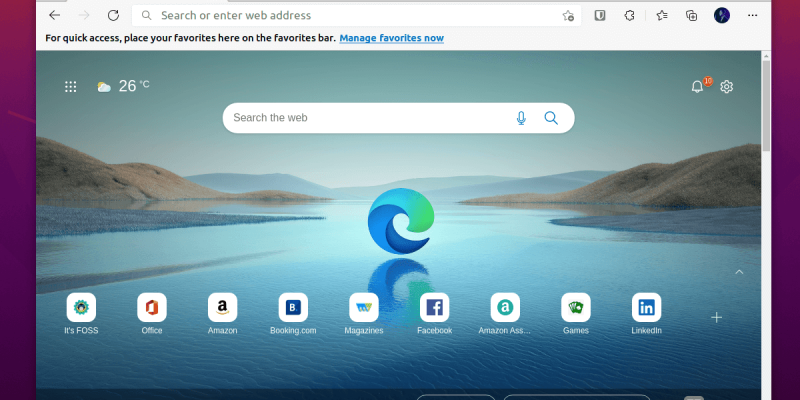This screenshot has height=400, width=800.
Task: Open the Bitwarden shield extension icon
Action: [x=600, y=15]
